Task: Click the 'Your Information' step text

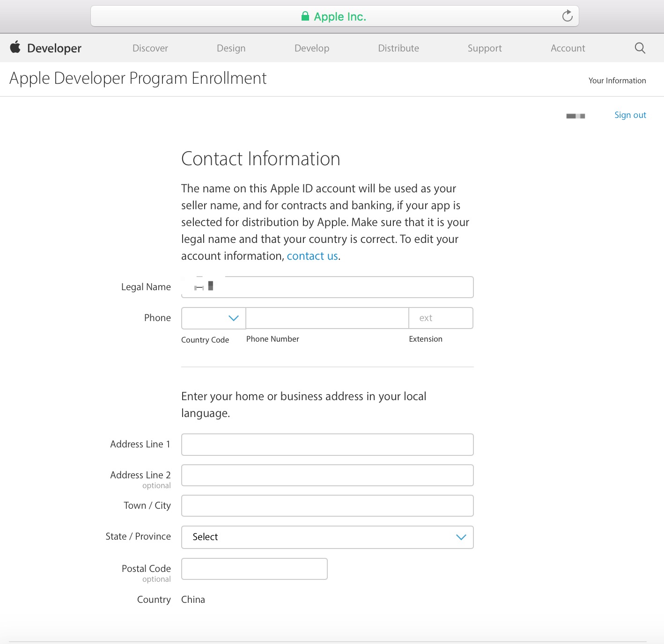Action: 617,80
